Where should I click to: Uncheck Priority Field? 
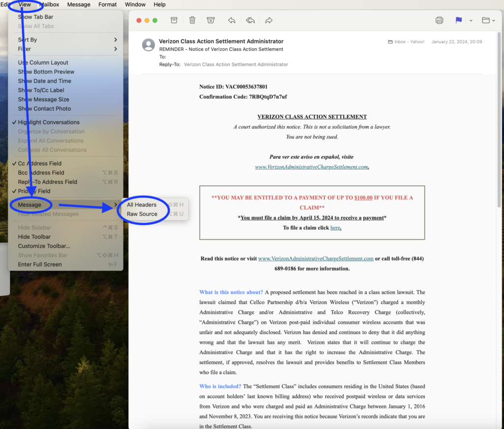(x=65, y=191)
